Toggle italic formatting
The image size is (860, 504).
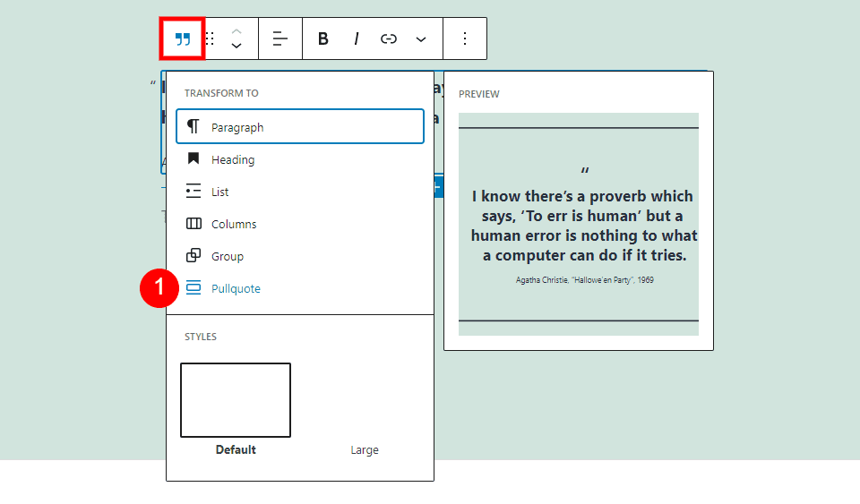[356, 38]
